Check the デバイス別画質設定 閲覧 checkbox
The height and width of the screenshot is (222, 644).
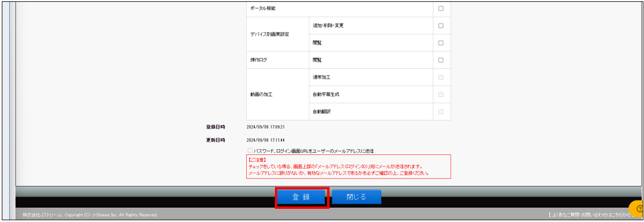[441, 42]
